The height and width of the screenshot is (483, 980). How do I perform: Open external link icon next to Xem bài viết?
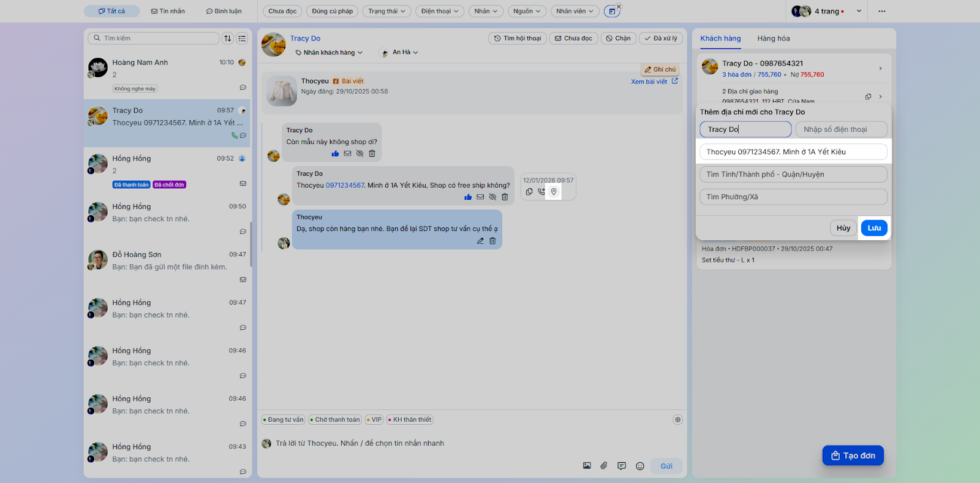[x=675, y=81]
